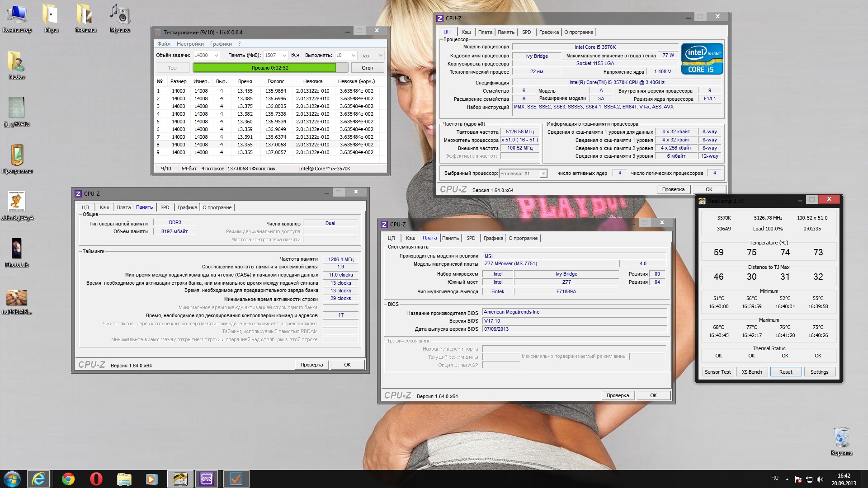Viewport: 868px width, 488px height.
Task: Click the LinX taskbar icon
Action: pos(236,479)
